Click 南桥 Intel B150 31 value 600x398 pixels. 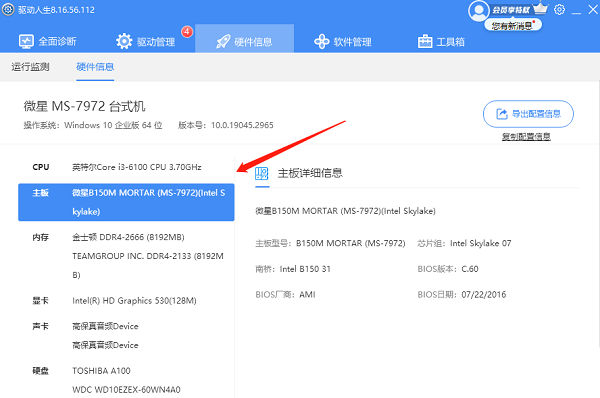pos(305,269)
